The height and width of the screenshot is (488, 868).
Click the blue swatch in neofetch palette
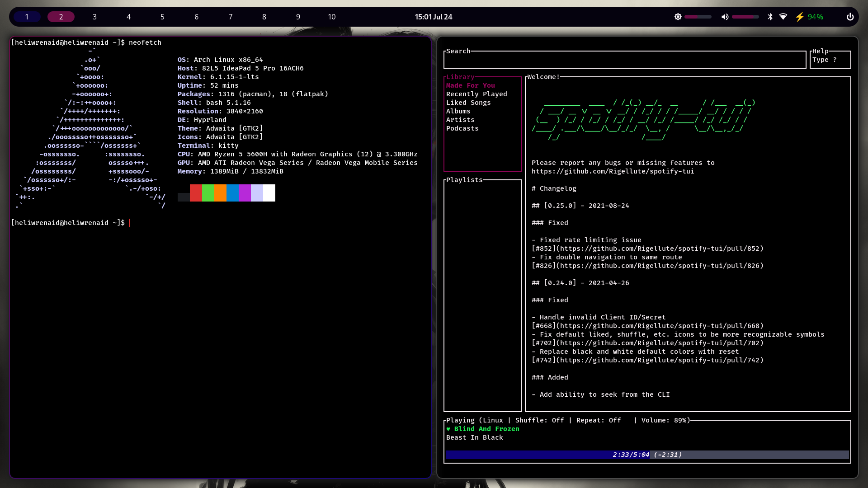[232, 193]
